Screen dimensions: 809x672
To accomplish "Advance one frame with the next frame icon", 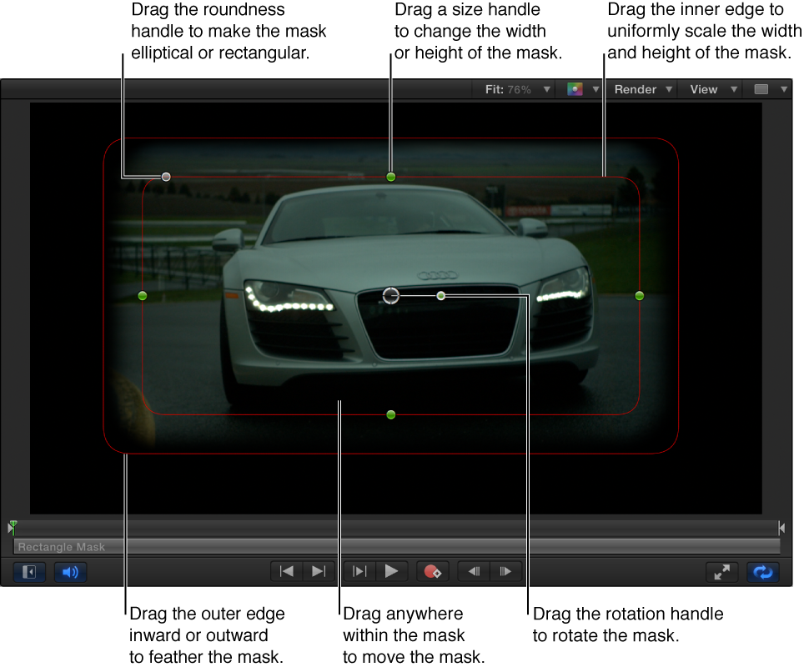I will [x=506, y=571].
